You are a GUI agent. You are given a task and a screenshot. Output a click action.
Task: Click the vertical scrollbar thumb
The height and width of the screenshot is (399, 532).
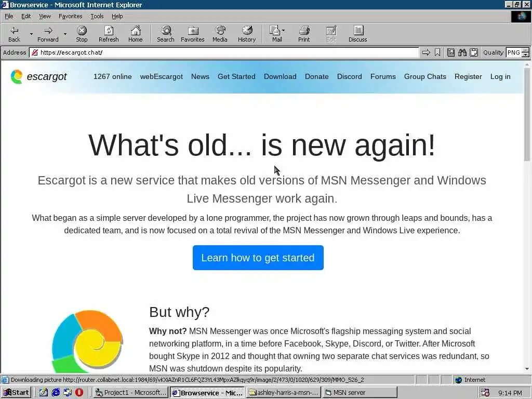tap(527, 115)
